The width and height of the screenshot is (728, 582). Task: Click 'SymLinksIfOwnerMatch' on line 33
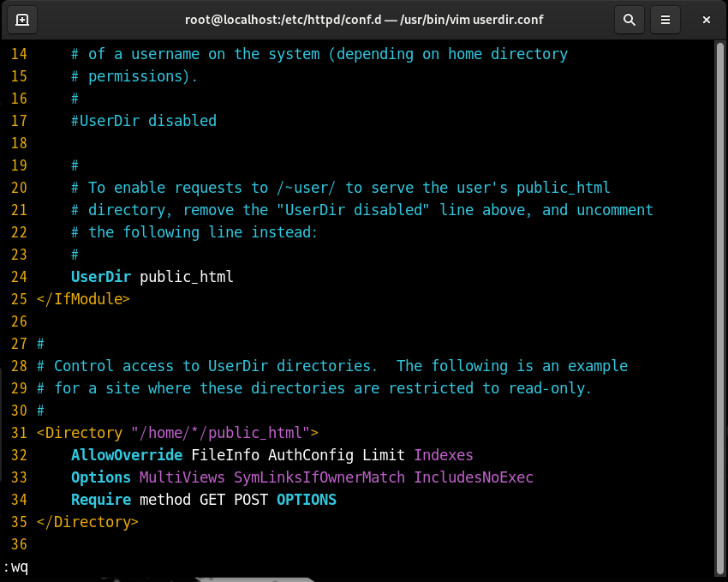tap(319, 477)
